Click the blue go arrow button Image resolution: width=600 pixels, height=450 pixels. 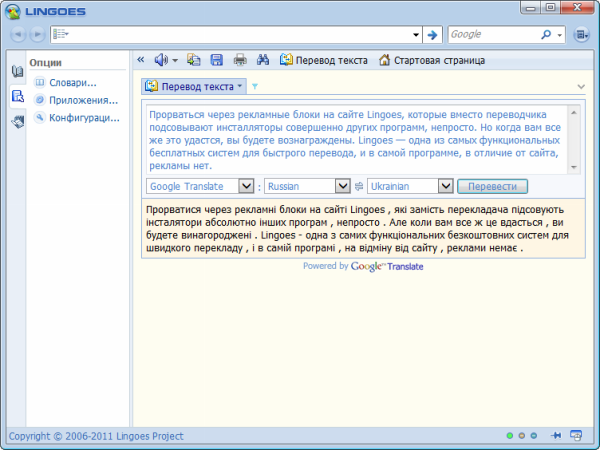point(432,34)
